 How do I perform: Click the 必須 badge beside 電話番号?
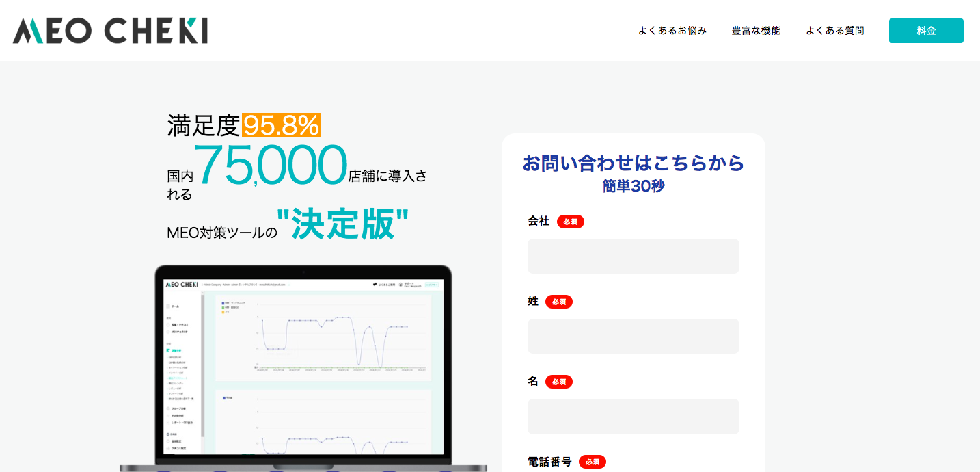pyautogui.click(x=593, y=462)
